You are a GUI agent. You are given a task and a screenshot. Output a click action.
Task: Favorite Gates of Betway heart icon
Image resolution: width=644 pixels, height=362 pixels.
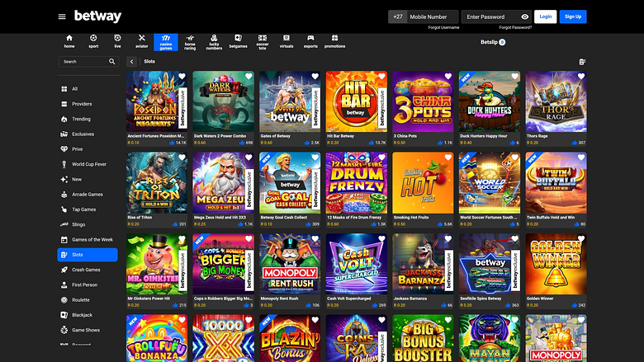tap(315, 76)
